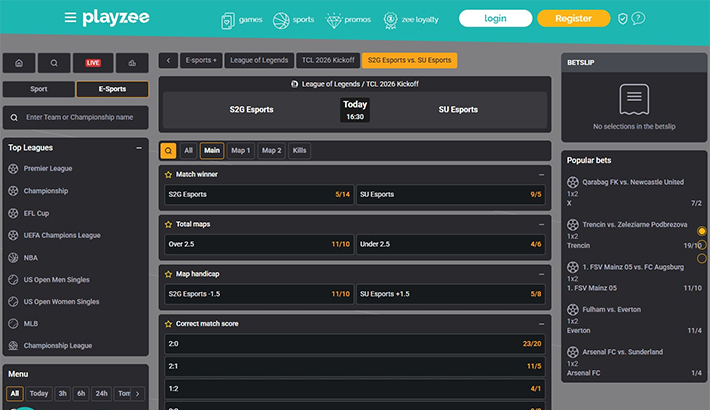Favorite the Total maps market star

168,224
